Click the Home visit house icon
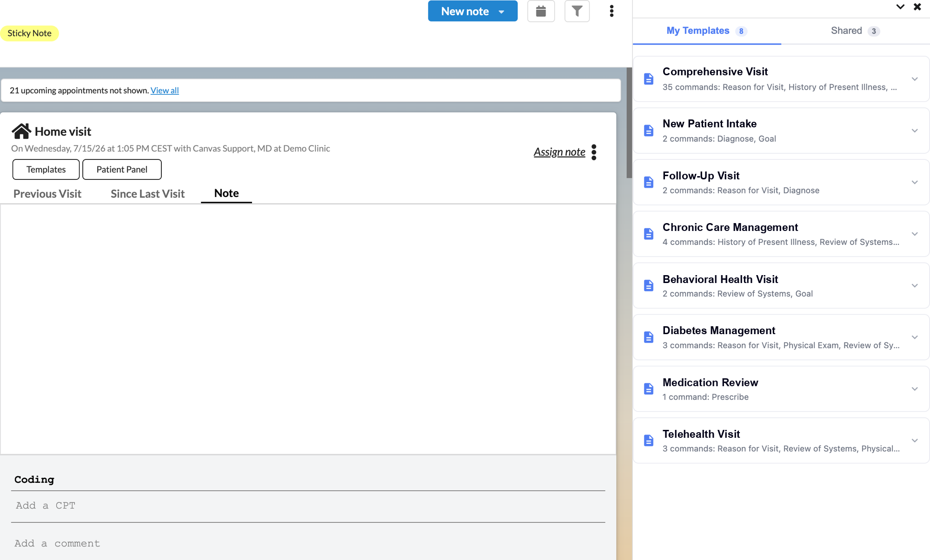The width and height of the screenshot is (930, 560). tap(21, 131)
